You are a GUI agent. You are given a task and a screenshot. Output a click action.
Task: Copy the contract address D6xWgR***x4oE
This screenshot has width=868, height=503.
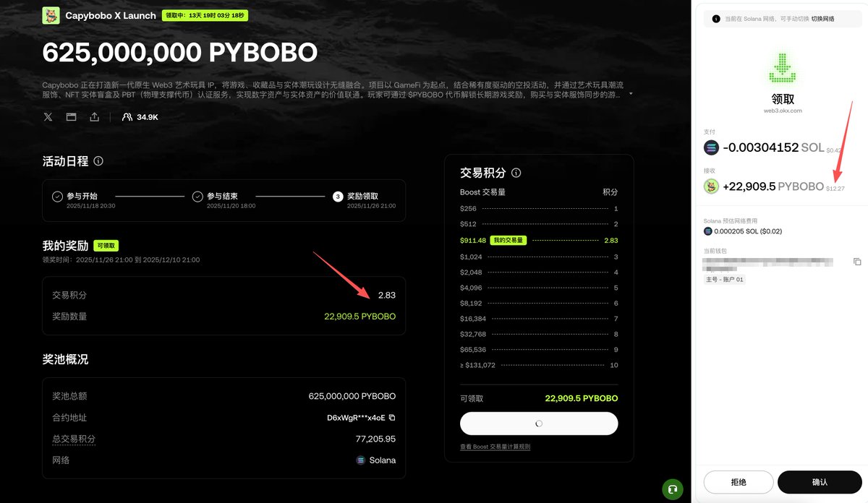(x=392, y=418)
